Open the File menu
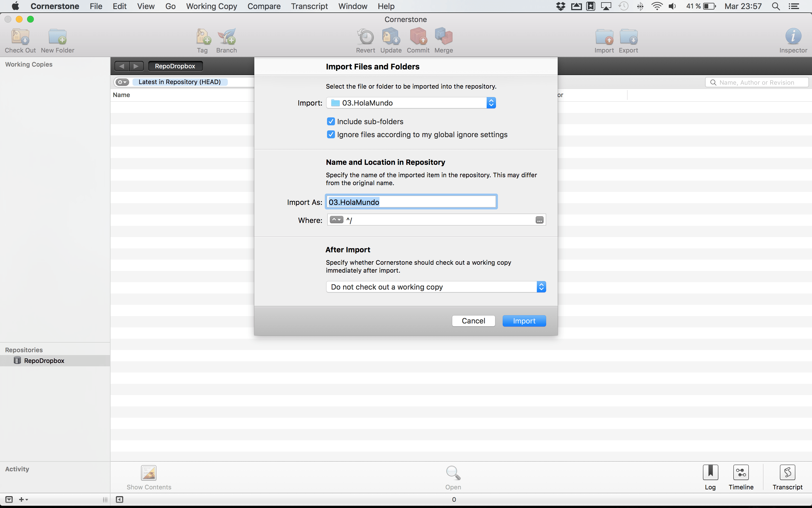Image resolution: width=812 pixels, height=508 pixels. pyautogui.click(x=96, y=6)
